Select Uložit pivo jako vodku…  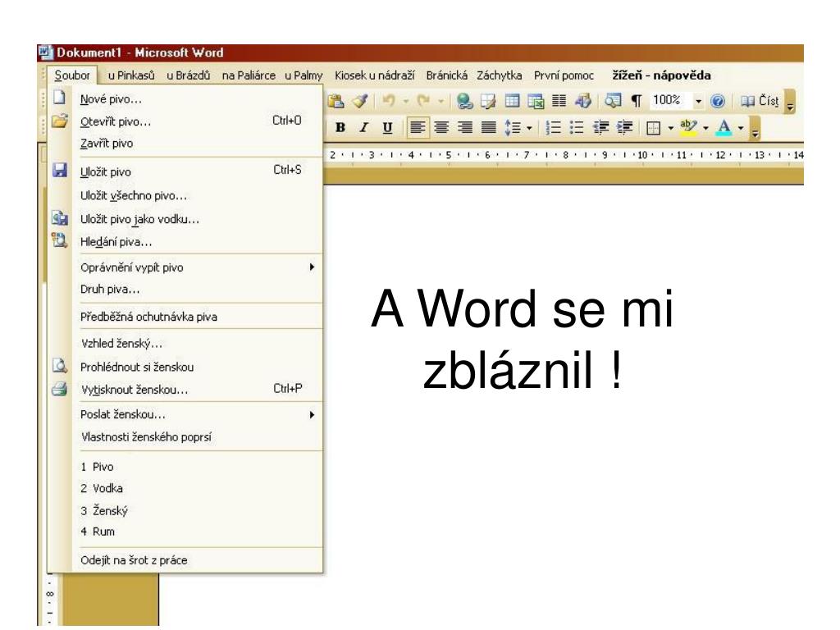(x=185, y=219)
